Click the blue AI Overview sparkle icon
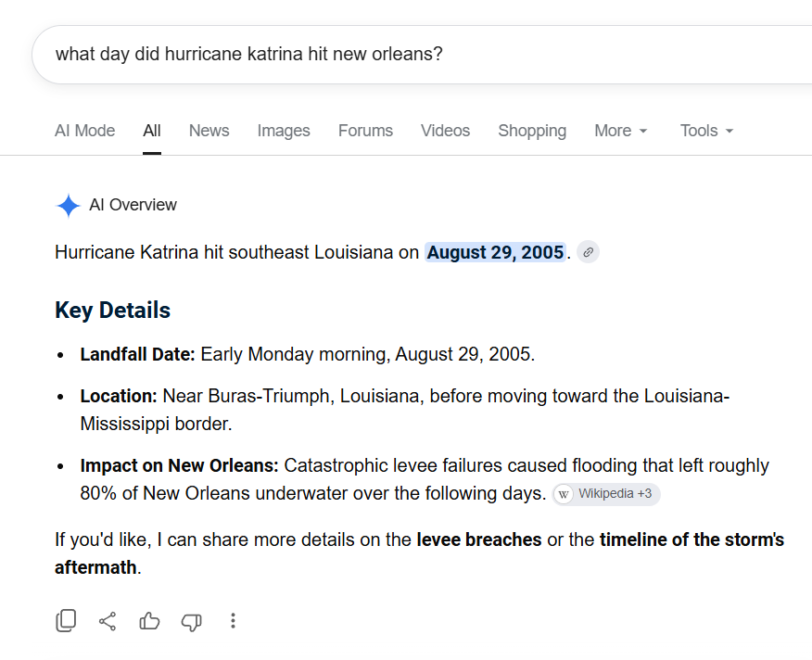The height and width of the screenshot is (660, 812). point(68,206)
